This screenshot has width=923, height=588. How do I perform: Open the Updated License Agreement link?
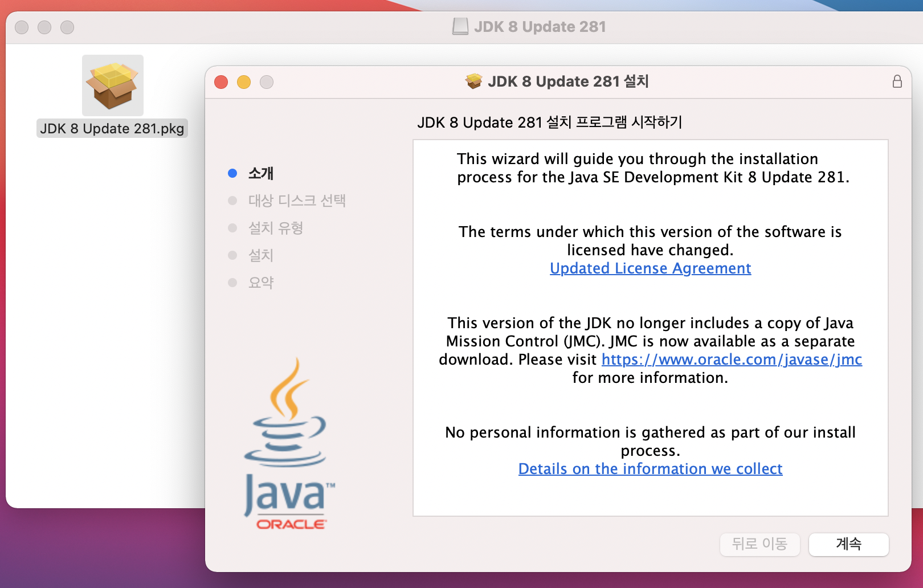(x=650, y=268)
